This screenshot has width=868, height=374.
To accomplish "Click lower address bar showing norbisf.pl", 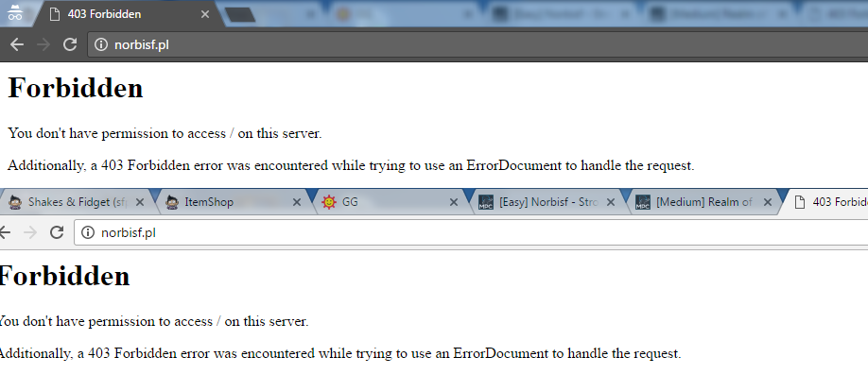I will point(471,232).
